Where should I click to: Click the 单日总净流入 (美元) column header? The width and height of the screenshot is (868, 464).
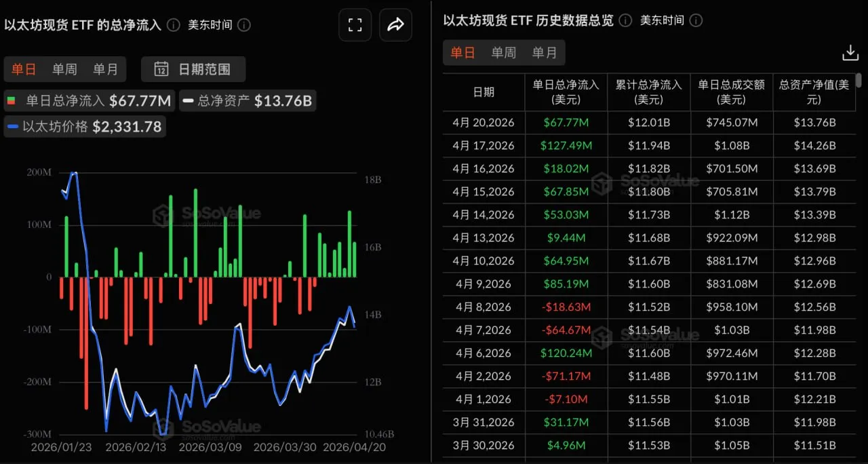[566, 92]
